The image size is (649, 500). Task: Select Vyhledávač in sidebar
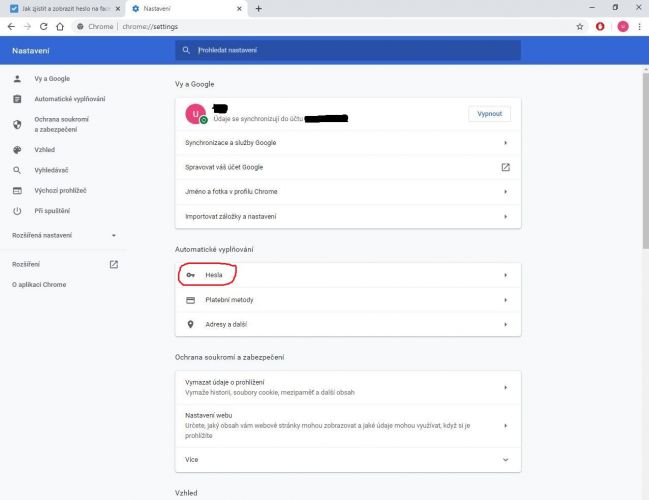[x=51, y=170]
